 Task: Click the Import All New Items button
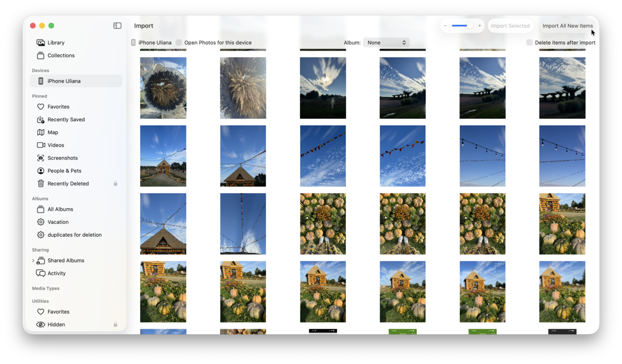click(x=568, y=26)
